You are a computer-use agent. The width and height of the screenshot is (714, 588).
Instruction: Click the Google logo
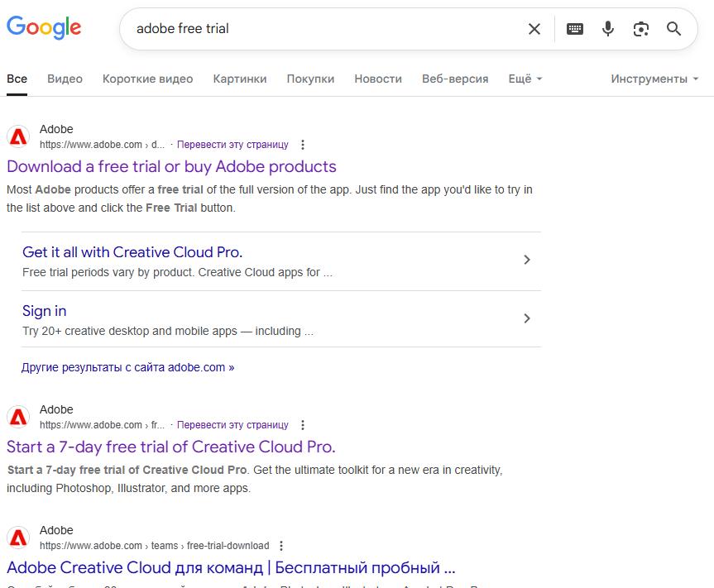(44, 28)
